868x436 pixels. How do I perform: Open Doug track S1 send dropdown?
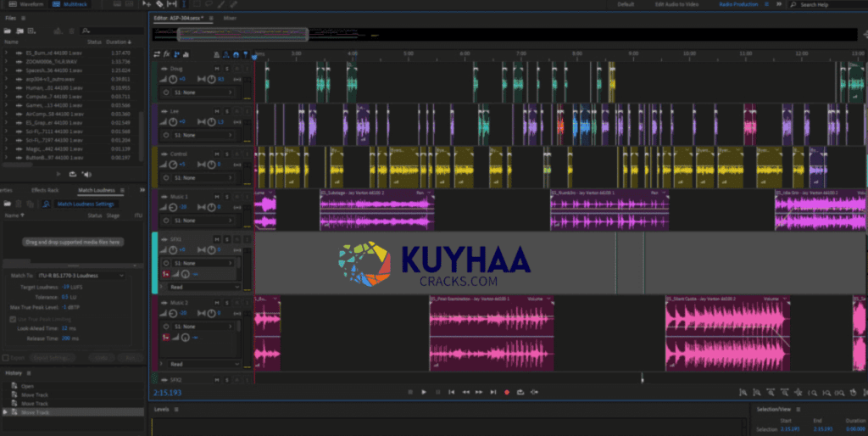click(203, 92)
